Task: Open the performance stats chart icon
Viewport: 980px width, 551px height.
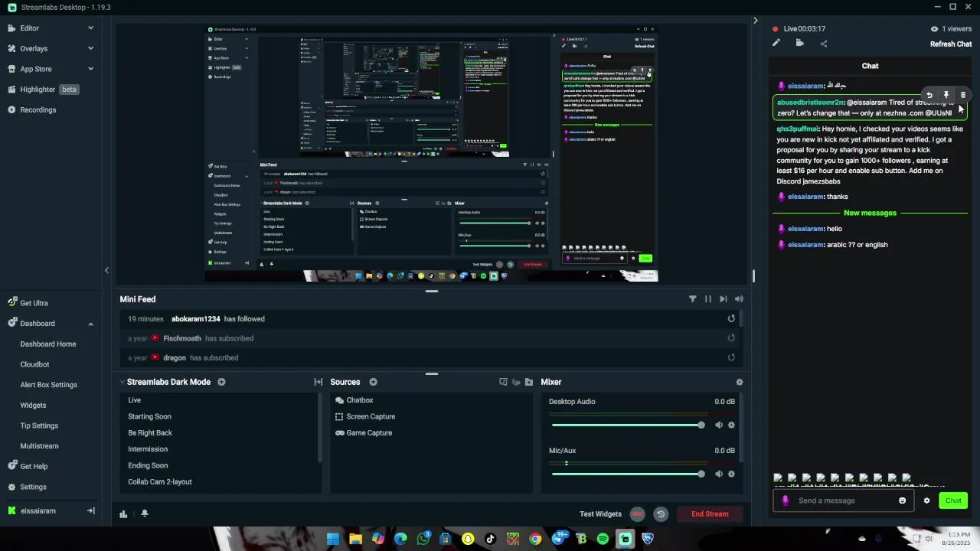Action: [123, 514]
